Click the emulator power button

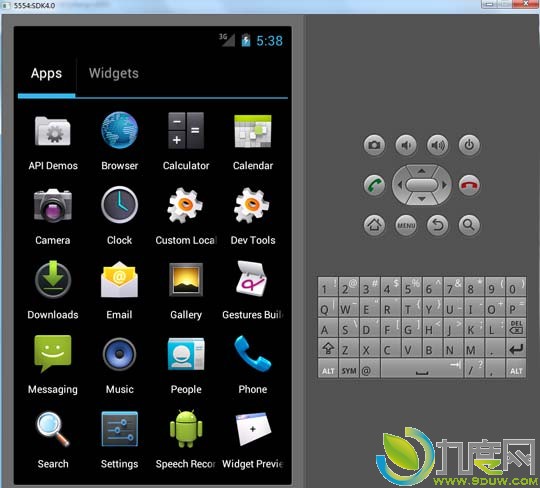tap(469, 145)
